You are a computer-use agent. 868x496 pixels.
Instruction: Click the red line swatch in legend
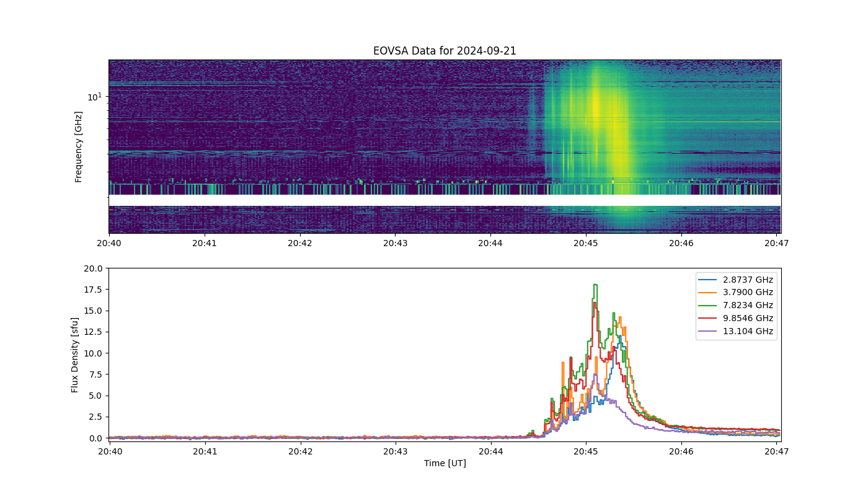[708, 319]
